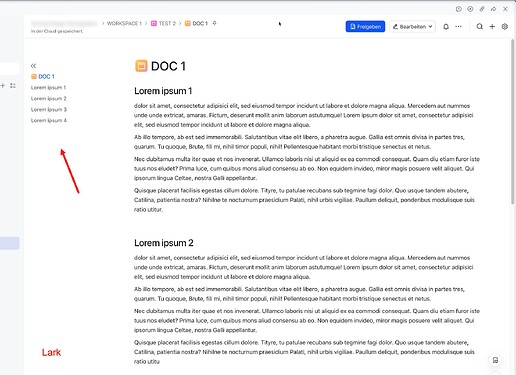This screenshot has width=516, height=375.
Task: Close the document panel with the X
Action: pos(505,9)
